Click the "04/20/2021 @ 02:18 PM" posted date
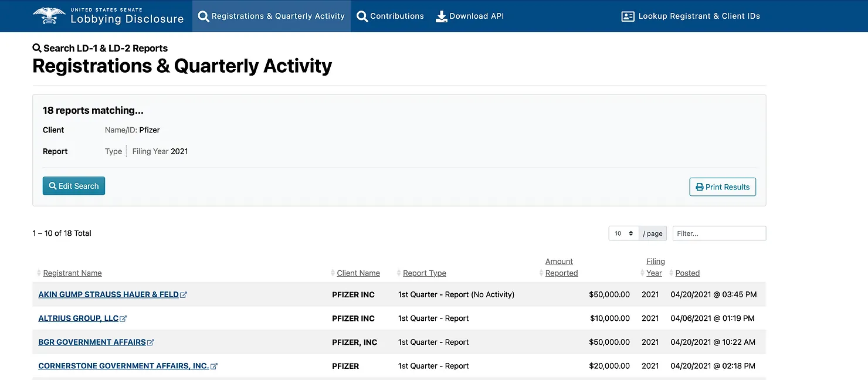Screen dimensions: 868x380 click(713, 366)
